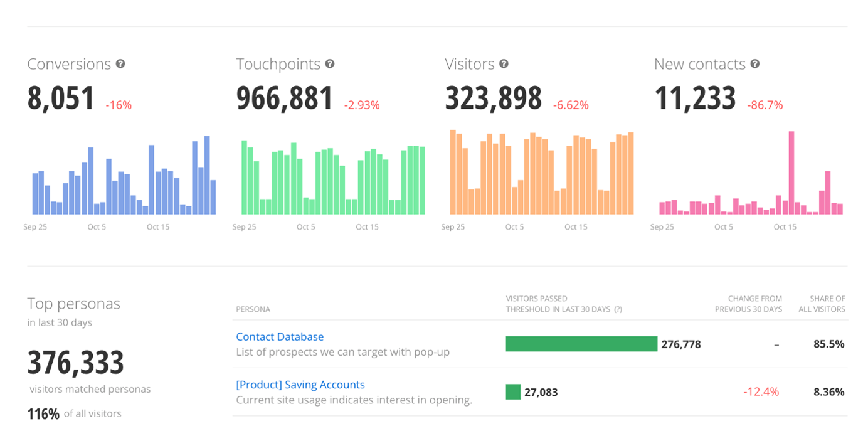Click the 376,333 matched visitors figure
Viewport: 868px width, 431px height.
pyautogui.click(x=75, y=363)
